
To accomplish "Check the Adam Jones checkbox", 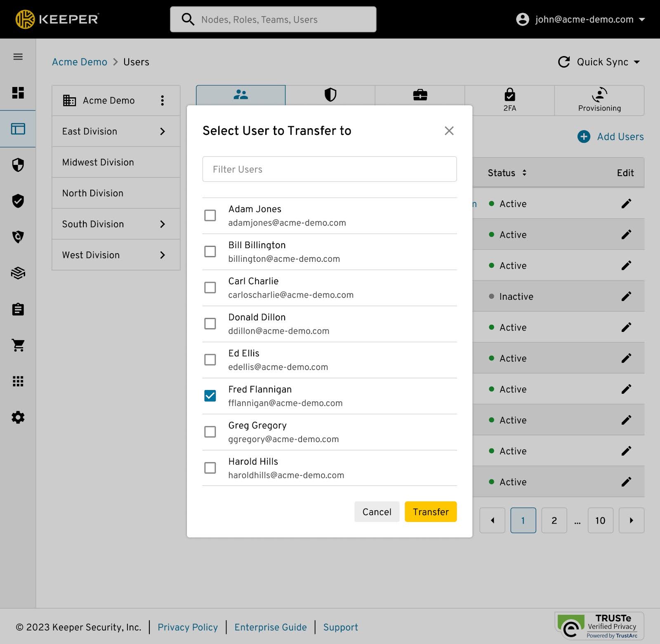I will [x=210, y=215].
